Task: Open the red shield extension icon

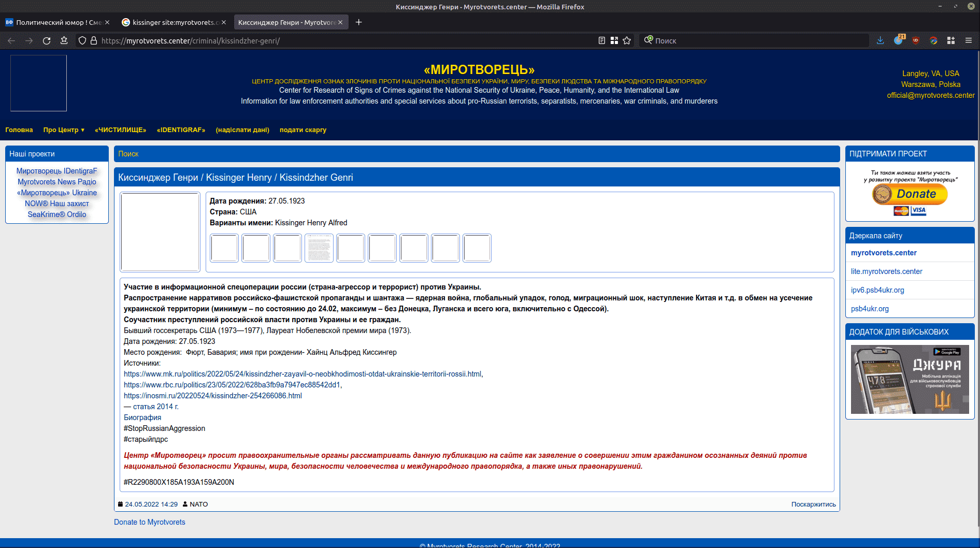Action: (x=916, y=40)
